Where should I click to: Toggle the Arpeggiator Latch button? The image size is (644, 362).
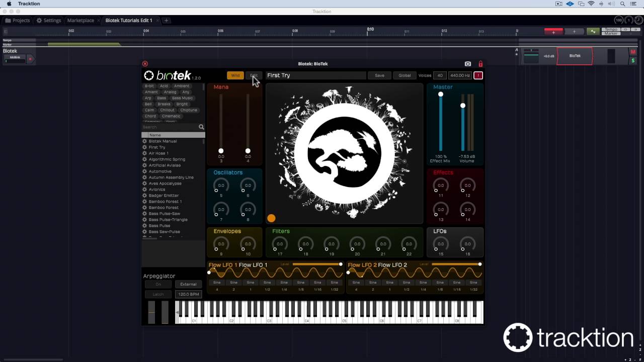tap(158, 294)
